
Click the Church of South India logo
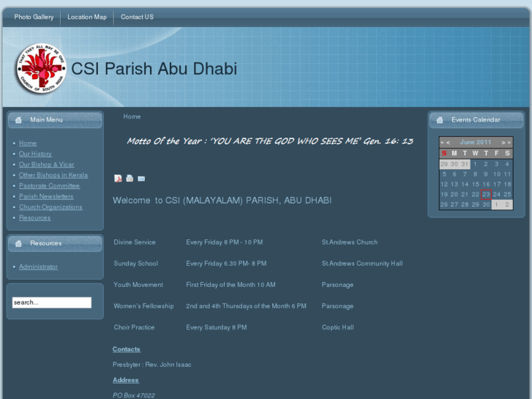point(42,69)
